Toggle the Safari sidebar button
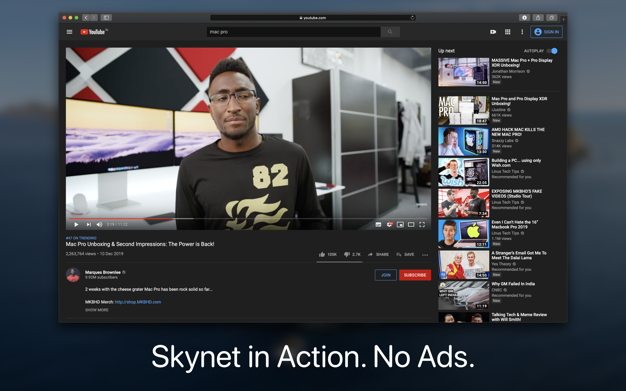The image size is (626, 391). (x=106, y=18)
